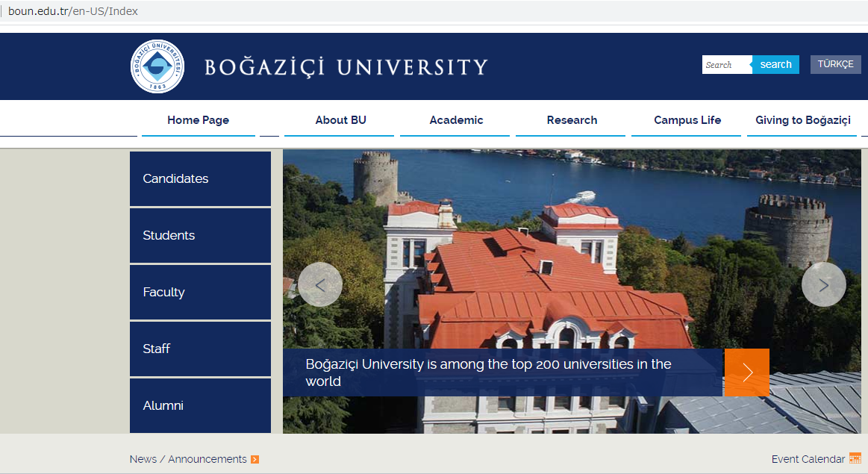The image size is (868, 474).
Task: Switch language with the TÜRKÇE button
Action: coord(835,64)
